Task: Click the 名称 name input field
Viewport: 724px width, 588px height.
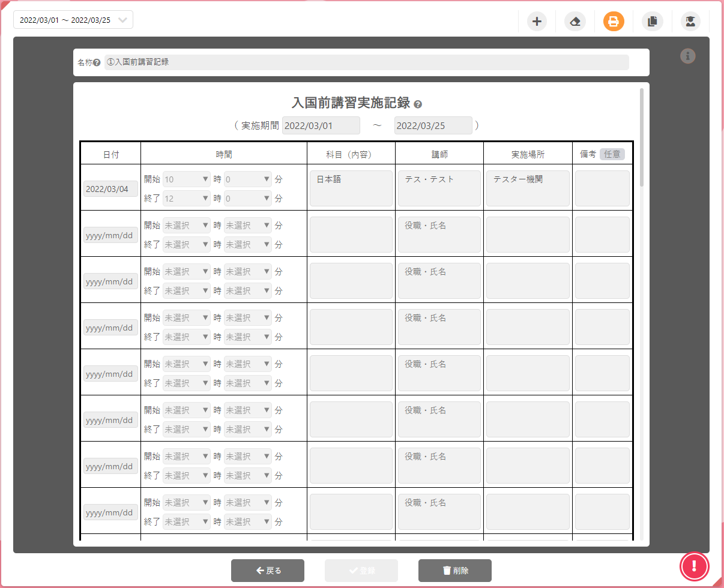Action: click(x=366, y=62)
